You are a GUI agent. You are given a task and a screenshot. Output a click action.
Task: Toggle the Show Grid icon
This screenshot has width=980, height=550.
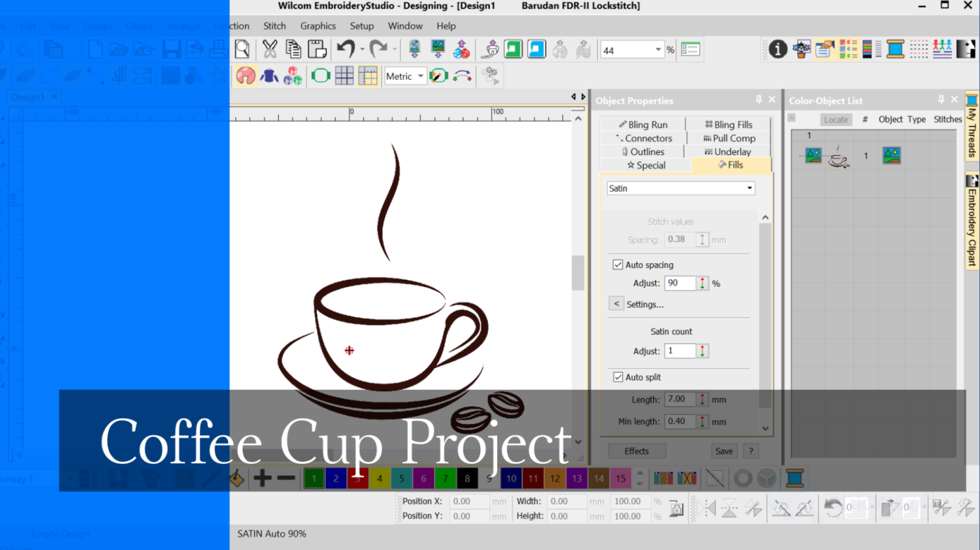pos(344,76)
